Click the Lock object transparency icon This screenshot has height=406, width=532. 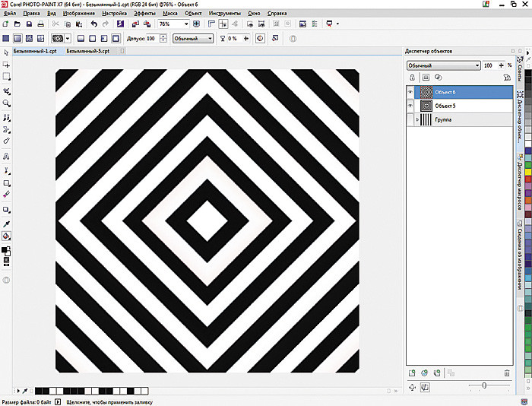point(412,78)
